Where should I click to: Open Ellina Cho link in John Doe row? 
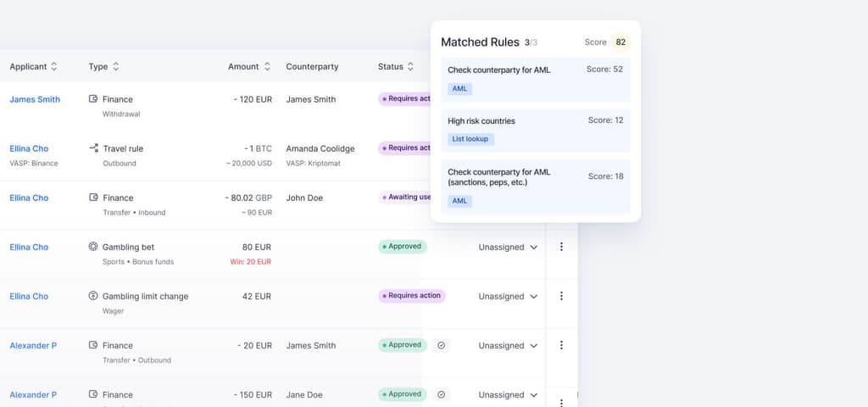29,198
